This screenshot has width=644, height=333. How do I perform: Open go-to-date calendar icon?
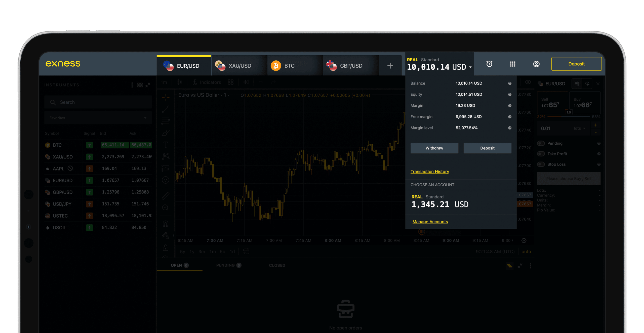tap(246, 251)
